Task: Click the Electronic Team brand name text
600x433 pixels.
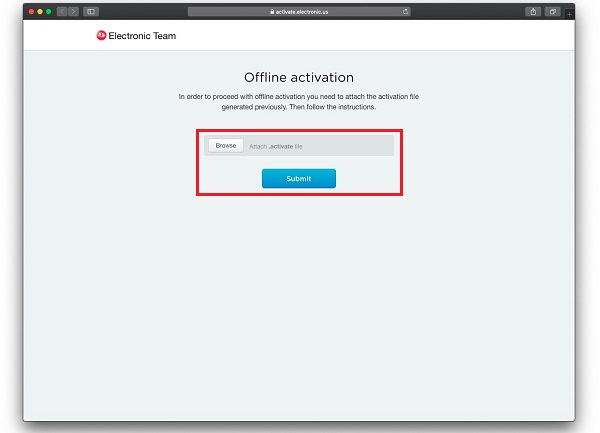Action: 142,36
